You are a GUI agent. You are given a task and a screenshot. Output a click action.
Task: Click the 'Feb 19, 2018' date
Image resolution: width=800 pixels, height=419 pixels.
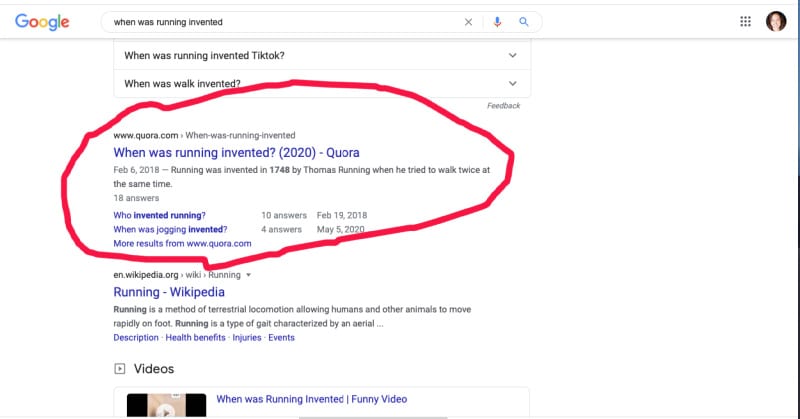click(x=342, y=215)
